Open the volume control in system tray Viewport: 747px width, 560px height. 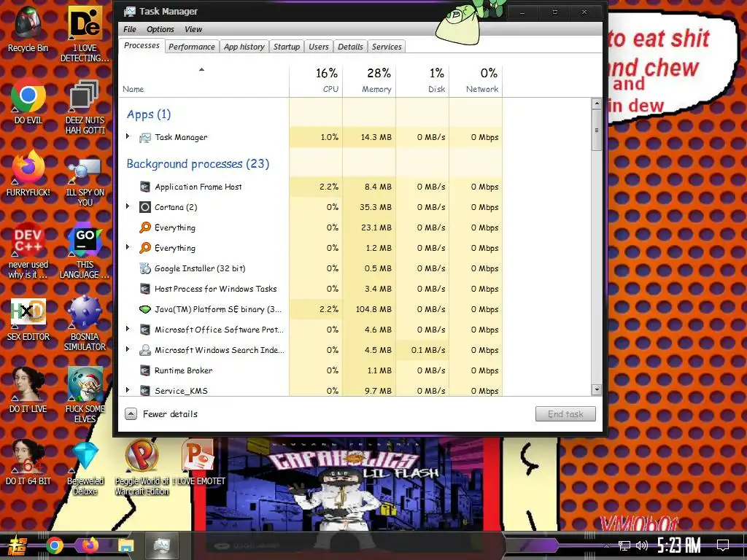(x=642, y=545)
